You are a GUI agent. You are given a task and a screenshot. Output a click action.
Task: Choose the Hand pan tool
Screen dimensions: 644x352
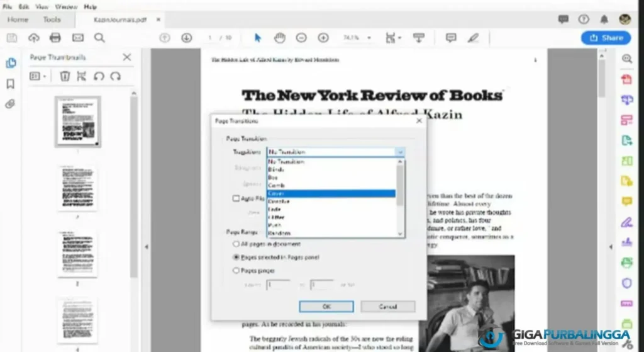(280, 38)
